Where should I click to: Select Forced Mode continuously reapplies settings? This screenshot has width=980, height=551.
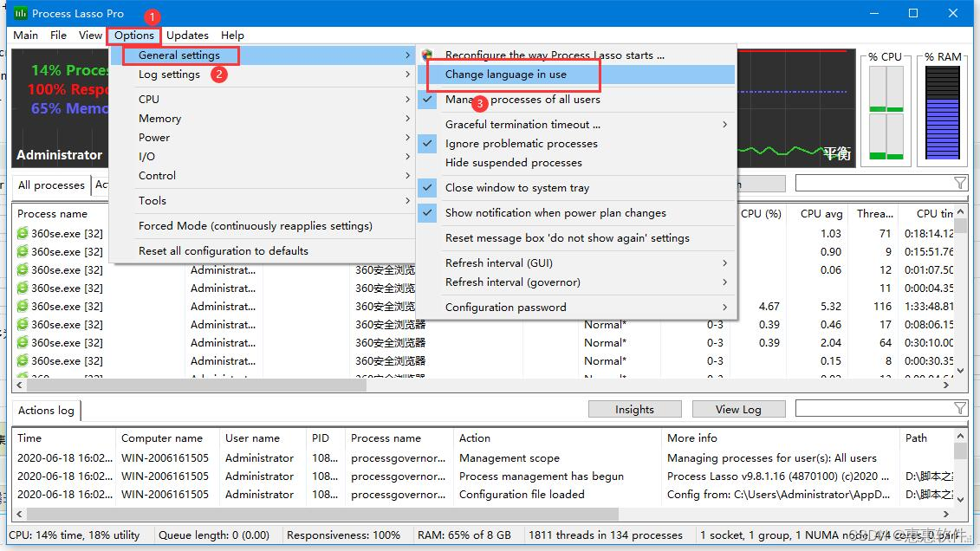[x=262, y=225]
